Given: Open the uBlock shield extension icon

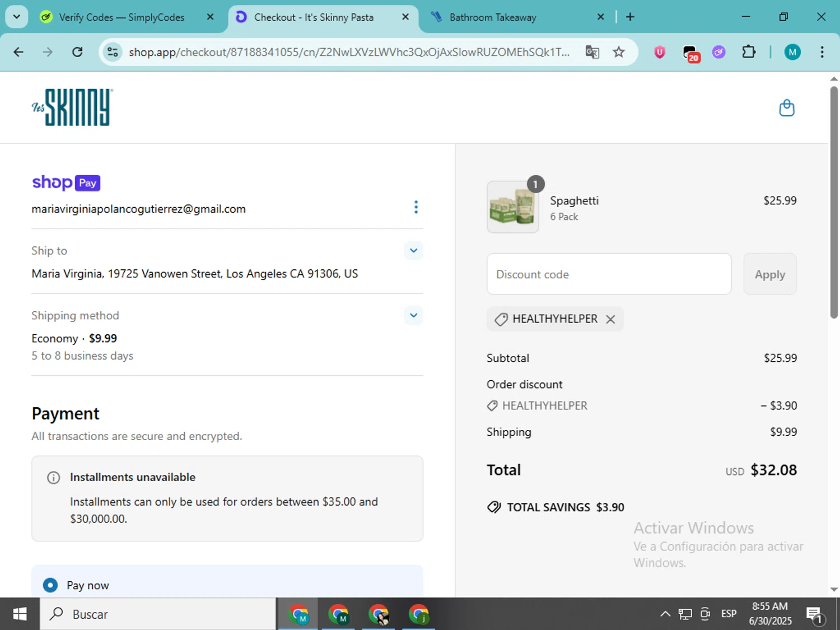Looking at the screenshot, I should click(x=660, y=52).
